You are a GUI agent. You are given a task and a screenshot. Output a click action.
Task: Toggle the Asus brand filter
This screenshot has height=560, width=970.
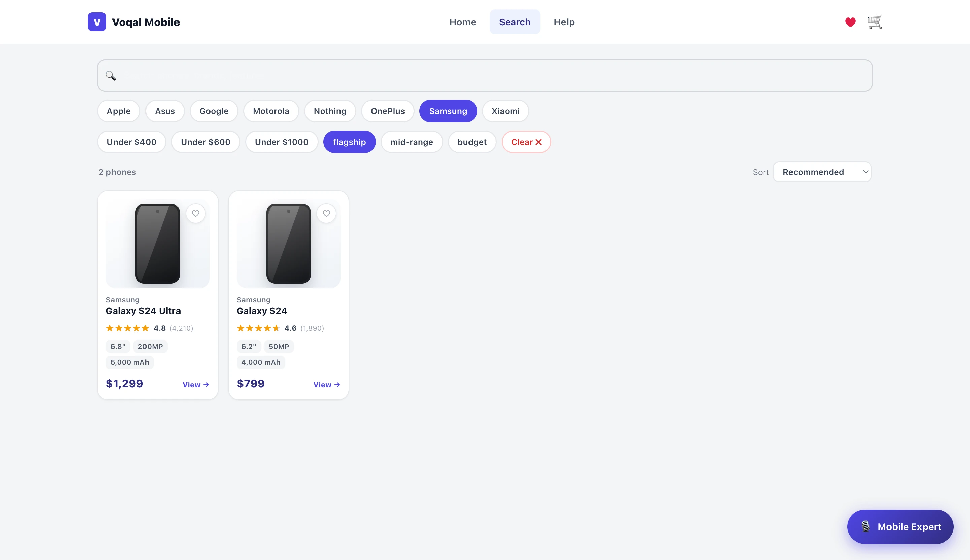point(165,111)
